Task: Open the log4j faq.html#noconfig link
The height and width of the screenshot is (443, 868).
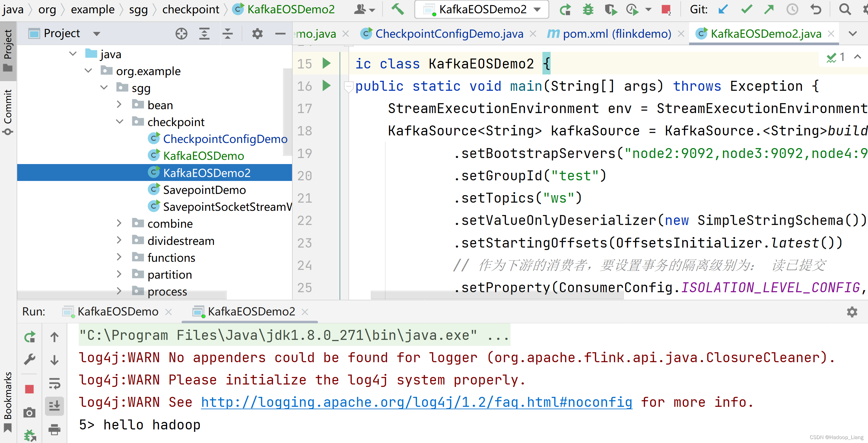Action: pyautogui.click(x=416, y=402)
